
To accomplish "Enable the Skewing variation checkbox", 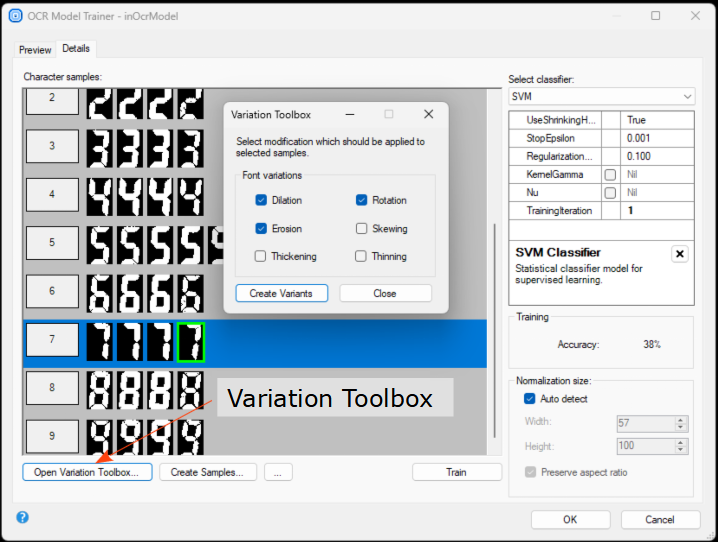I will [x=362, y=228].
